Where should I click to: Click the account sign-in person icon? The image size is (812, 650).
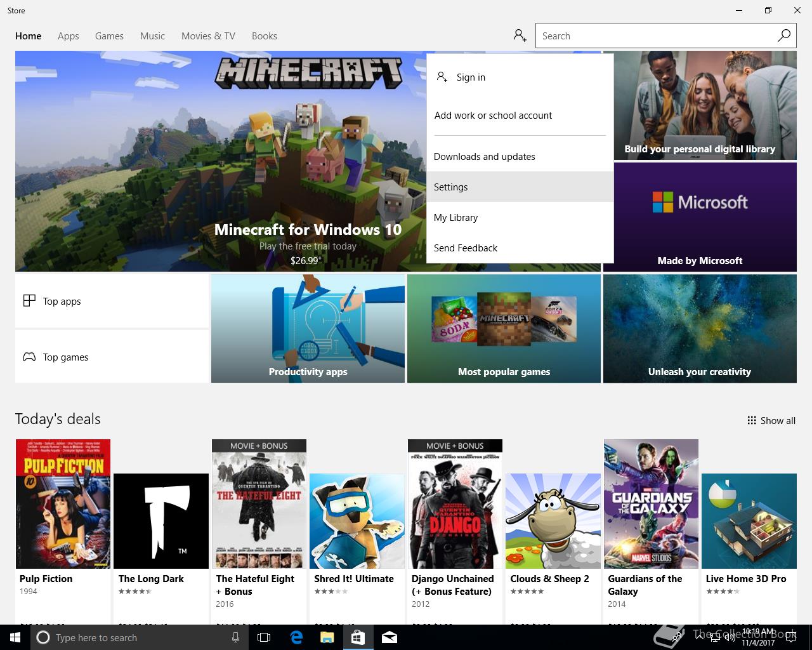coord(520,36)
